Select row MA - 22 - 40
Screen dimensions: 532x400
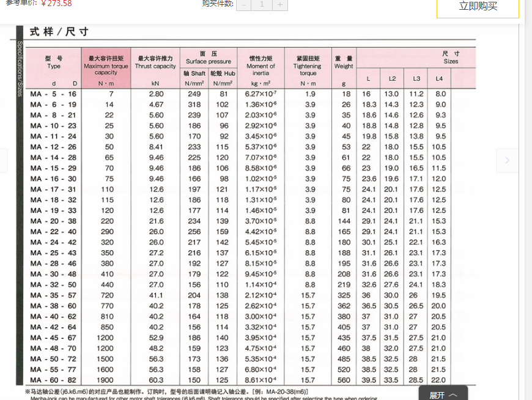(251, 232)
